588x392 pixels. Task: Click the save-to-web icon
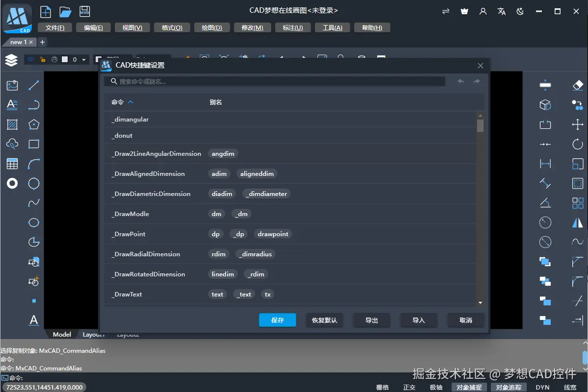click(x=85, y=12)
